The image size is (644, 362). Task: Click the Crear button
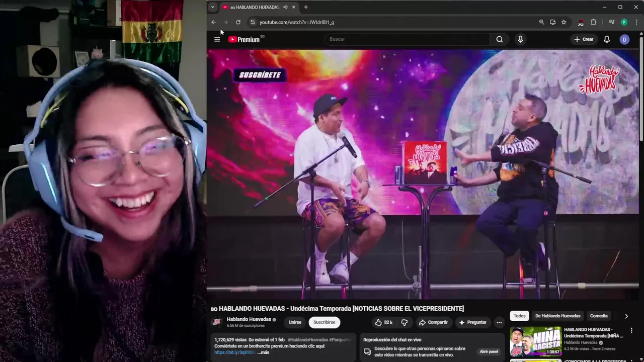tap(584, 39)
